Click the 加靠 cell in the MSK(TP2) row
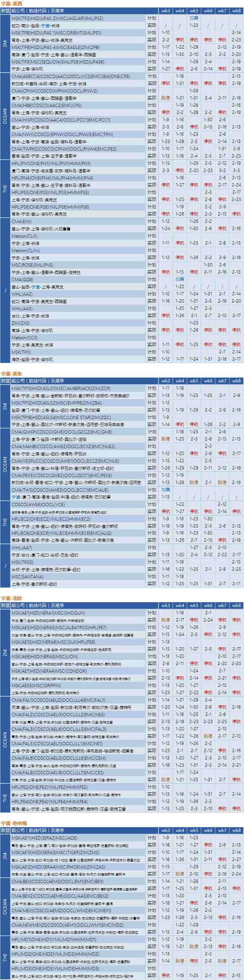 (x=194, y=18)
